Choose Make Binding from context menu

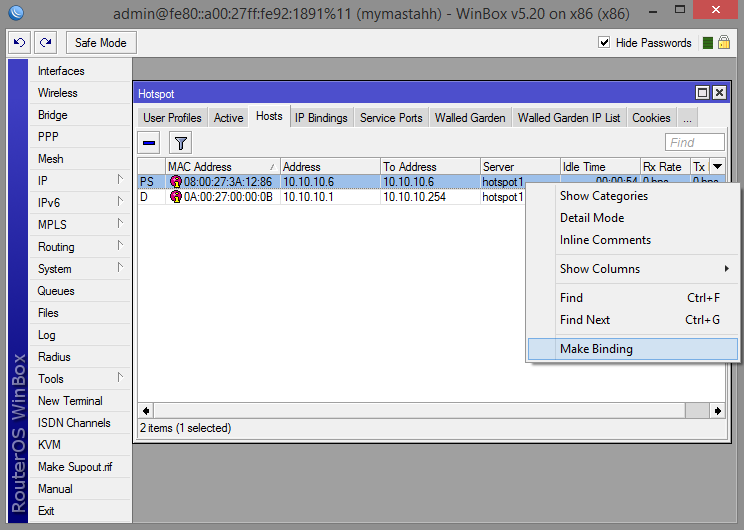pyautogui.click(x=632, y=349)
